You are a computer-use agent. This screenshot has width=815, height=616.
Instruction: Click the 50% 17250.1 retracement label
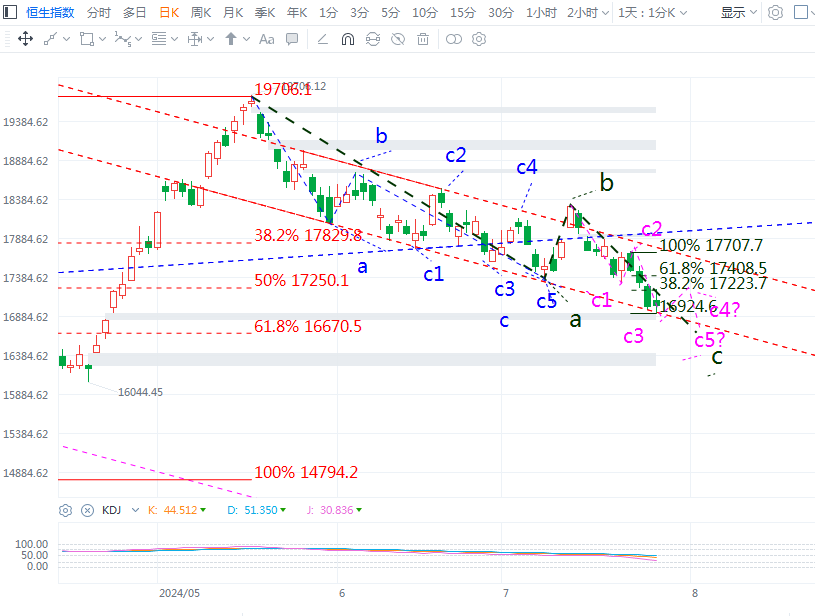301,281
